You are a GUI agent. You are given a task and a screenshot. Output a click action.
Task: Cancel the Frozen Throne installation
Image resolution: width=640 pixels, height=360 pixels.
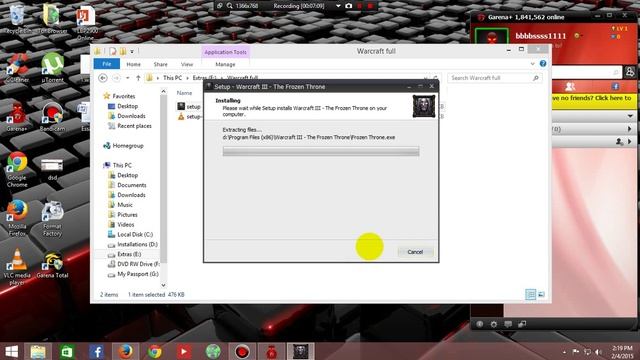pyautogui.click(x=415, y=252)
